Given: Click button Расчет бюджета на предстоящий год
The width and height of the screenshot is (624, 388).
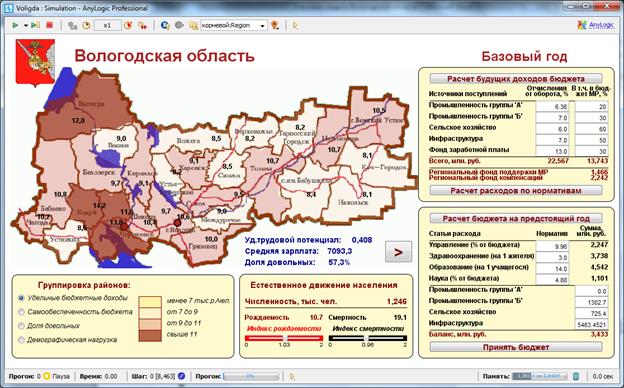Looking at the screenshot, I should click(516, 218).
